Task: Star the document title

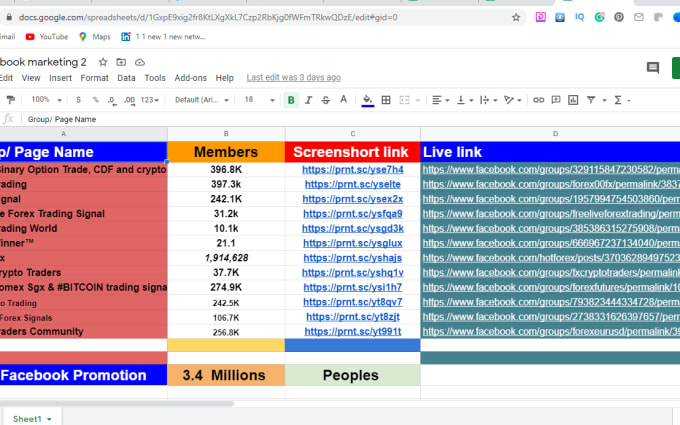Action: tap(103, 62)
